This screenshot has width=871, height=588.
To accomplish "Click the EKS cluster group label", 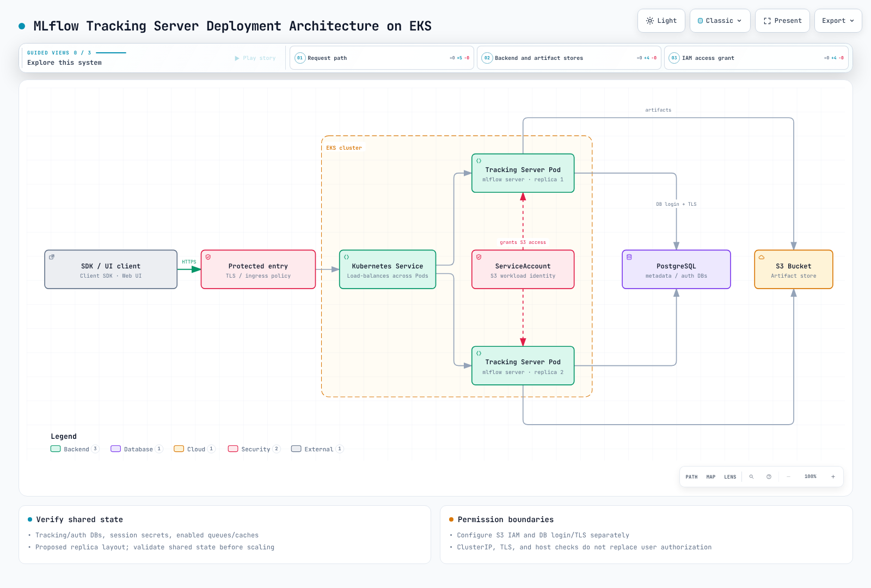I will point(344,148).
